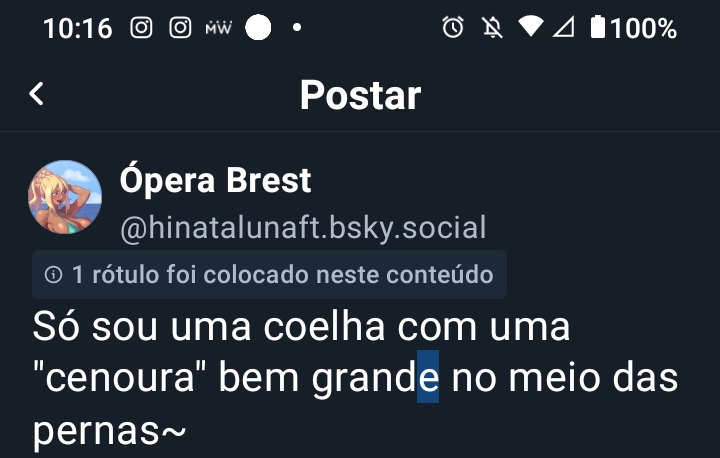The image size is (720, 458).
Task: Open Ópera Brest's profile avatar
Action: click(65, 197)
